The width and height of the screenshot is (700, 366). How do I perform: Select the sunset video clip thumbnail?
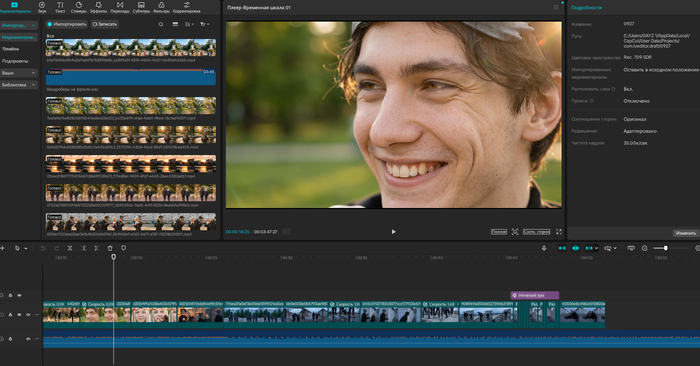coord(131,164)
